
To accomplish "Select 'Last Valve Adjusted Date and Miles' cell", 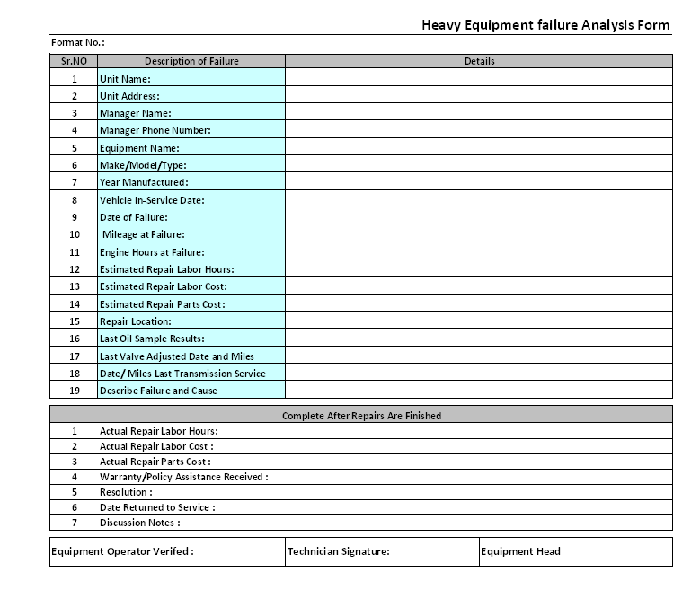I will click(191, 355).
